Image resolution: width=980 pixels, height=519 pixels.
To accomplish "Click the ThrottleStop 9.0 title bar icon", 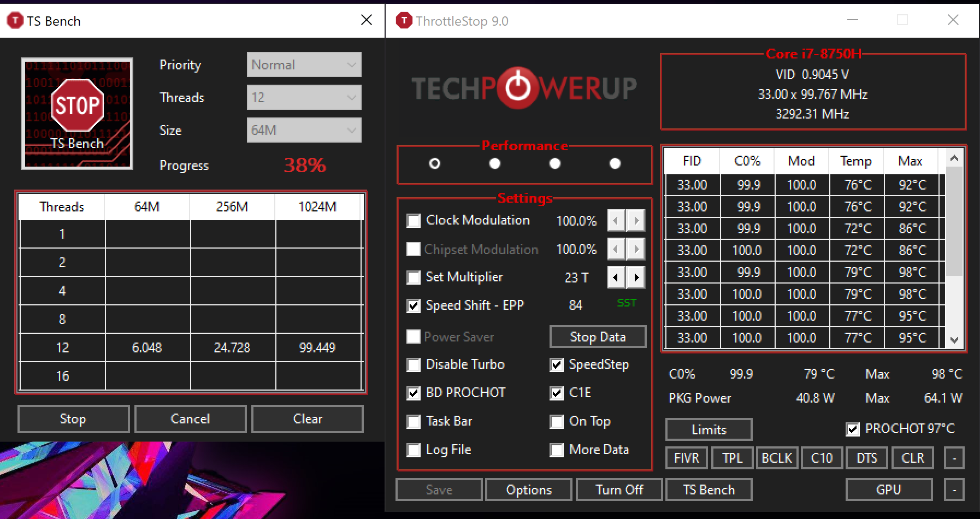I will pyautogui.click(x=404, y=21).
